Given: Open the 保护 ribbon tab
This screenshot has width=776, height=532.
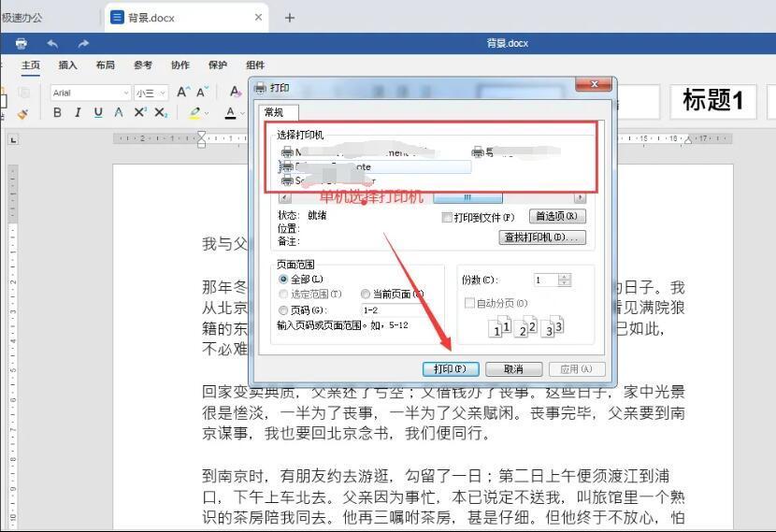Looking at the screenshot, I should tap(218, 65).
